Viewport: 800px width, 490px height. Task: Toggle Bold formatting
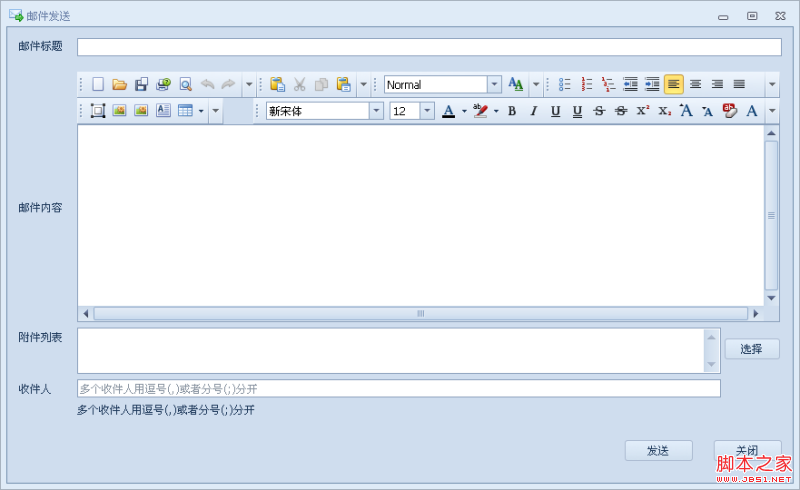point(512,111)
